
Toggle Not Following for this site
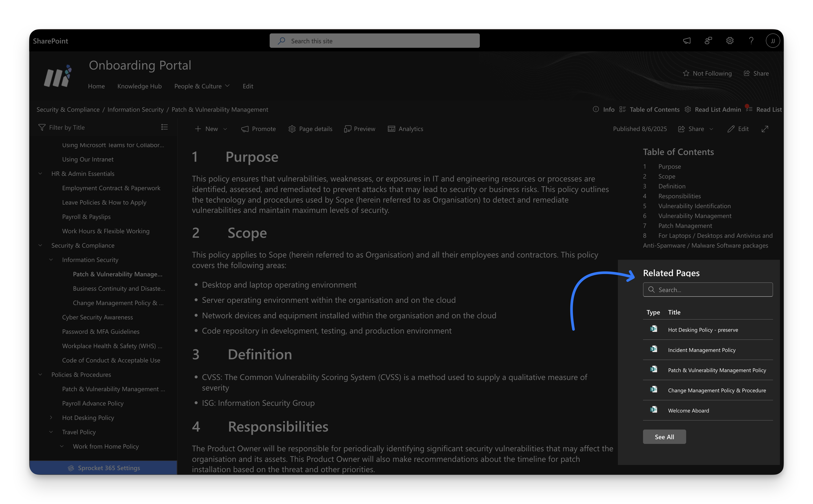tap(707, 73)
